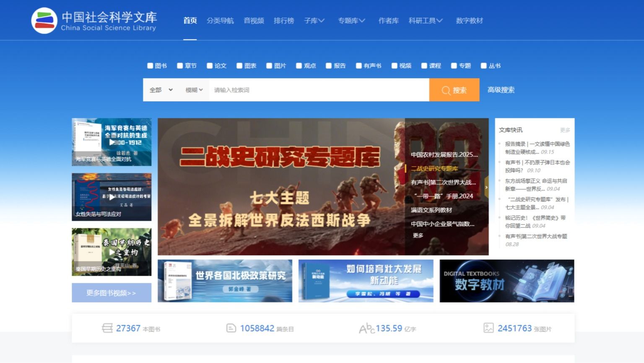Expand the 模糊 match mode dropdown
This screenshot has width=644, height=363.
(194, 90)
